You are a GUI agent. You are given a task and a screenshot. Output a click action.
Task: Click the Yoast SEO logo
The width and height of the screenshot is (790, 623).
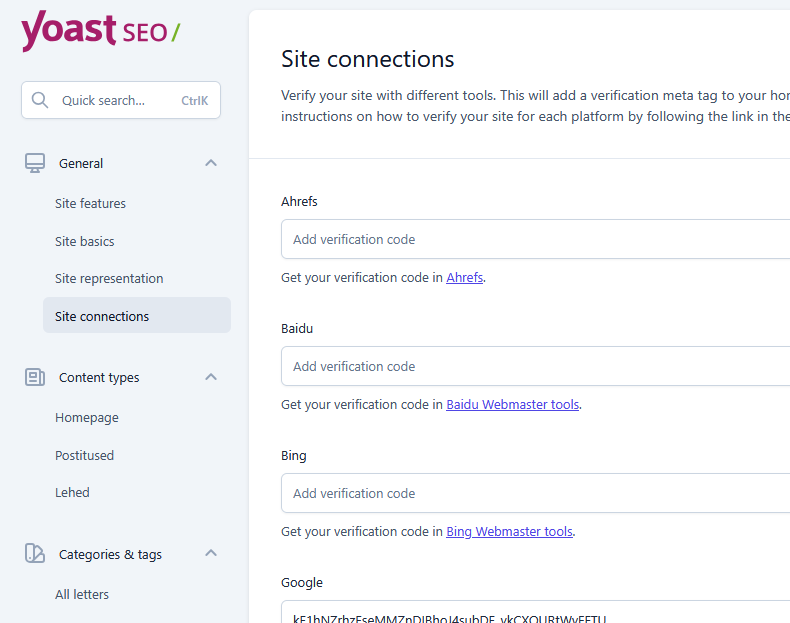tap(100, 30)
